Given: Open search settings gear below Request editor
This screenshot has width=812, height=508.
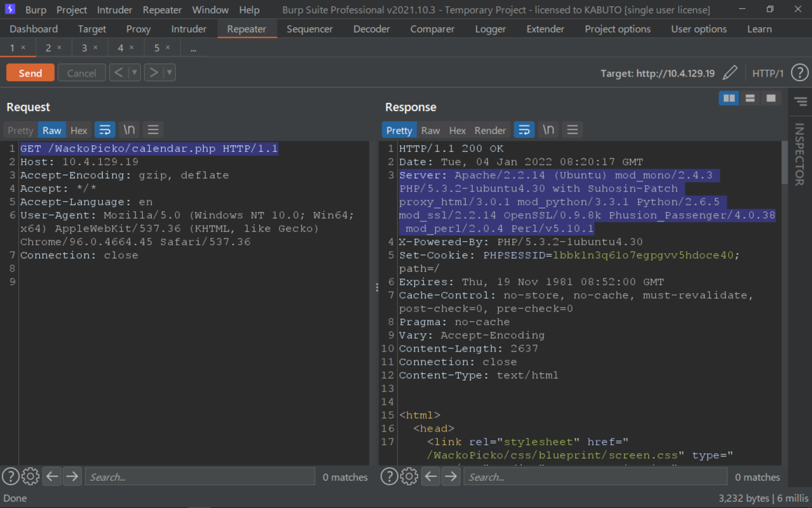Looking at the screenshot, I should 30,476.
